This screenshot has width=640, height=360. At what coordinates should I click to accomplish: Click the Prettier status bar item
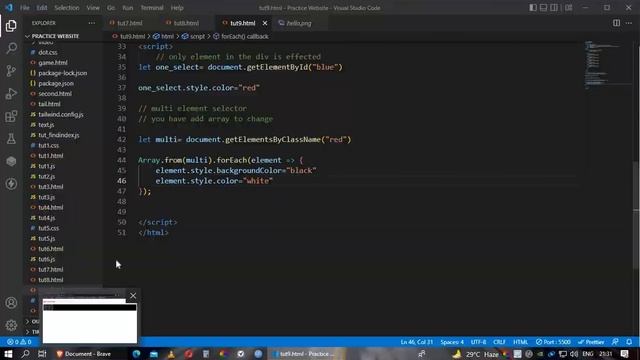pos(591,342)
